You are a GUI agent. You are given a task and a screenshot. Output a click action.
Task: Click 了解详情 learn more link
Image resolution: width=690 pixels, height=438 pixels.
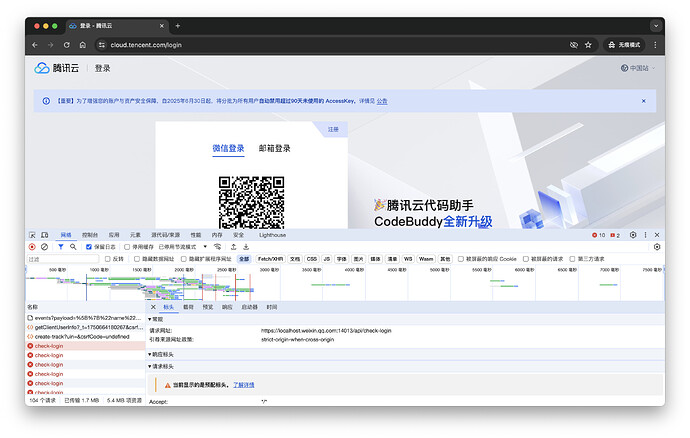click(243, 385)
